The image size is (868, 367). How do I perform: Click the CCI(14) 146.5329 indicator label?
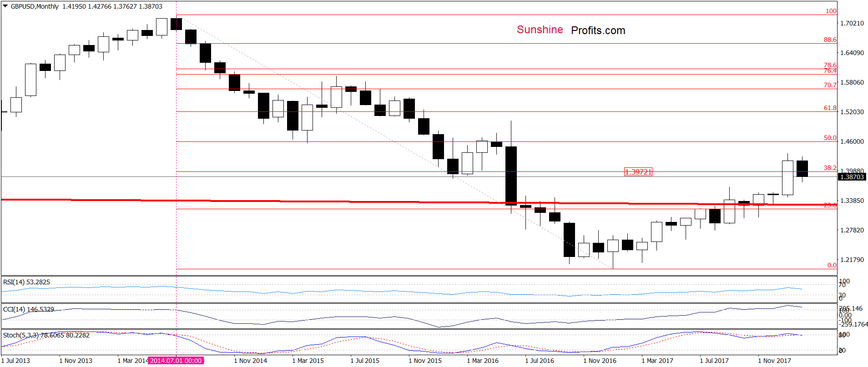(x=28, y=309)
